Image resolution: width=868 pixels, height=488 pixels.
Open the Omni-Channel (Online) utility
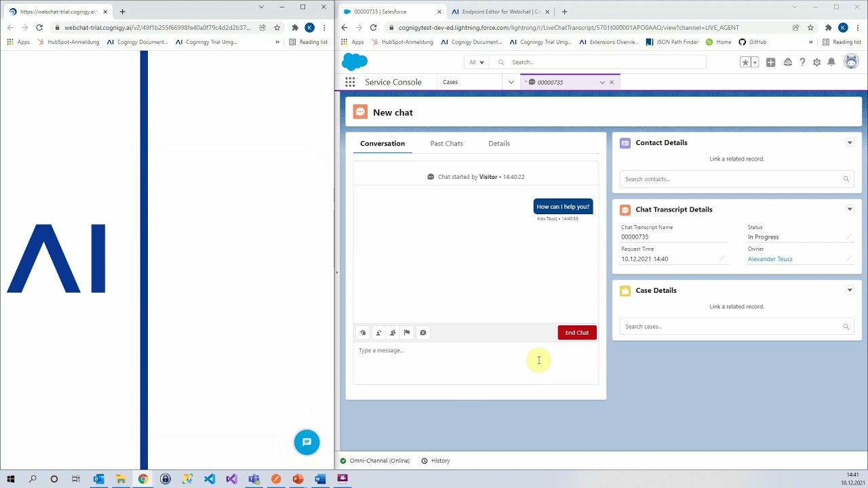(x=375, y=461)
